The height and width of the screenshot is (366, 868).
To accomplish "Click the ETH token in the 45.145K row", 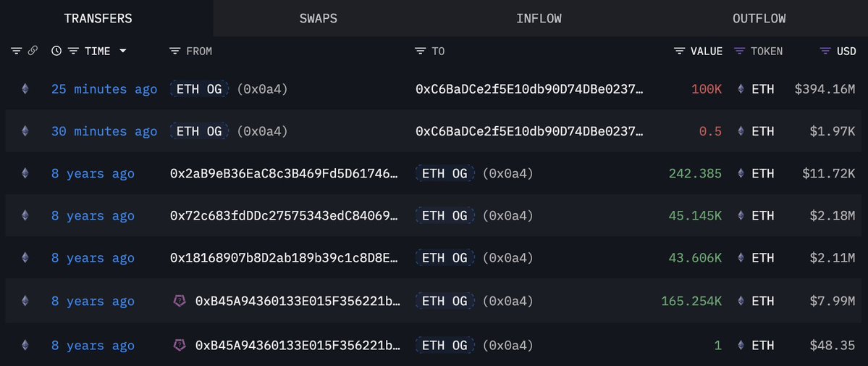I will pyautogui.click(x=762, y=216).
